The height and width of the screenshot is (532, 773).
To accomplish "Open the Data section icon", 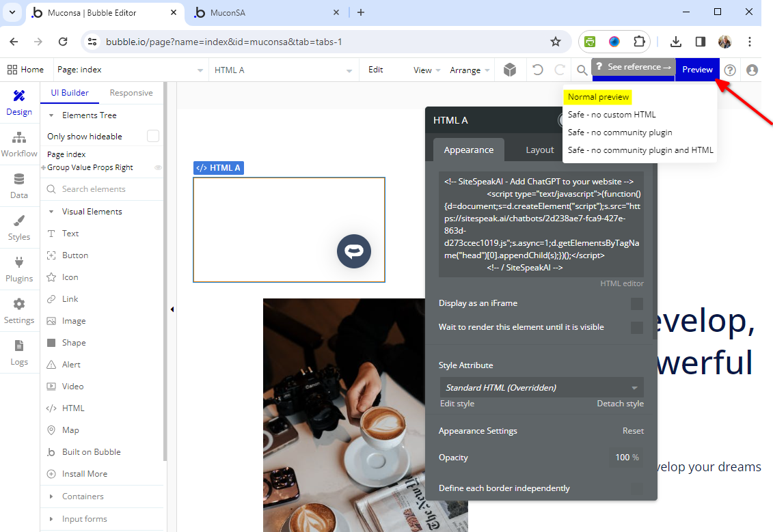I will (x=19, y=185).
